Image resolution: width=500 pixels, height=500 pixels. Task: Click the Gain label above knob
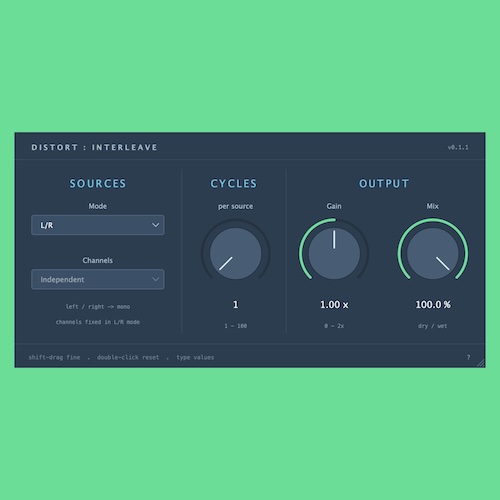(x=334, y=206)
